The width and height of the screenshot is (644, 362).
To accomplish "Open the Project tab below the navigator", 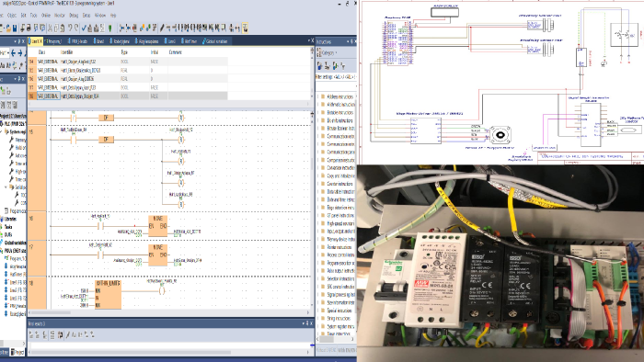I will [17, 352].
